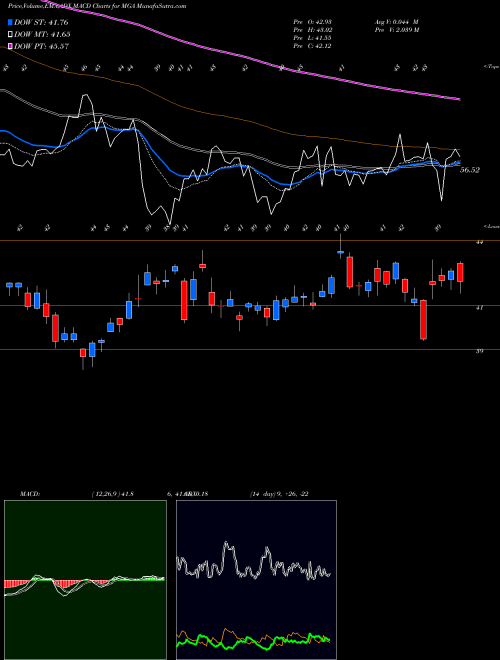Click the 39 price axis label
This screenshot has width=500, height=660.
(479, 351)
